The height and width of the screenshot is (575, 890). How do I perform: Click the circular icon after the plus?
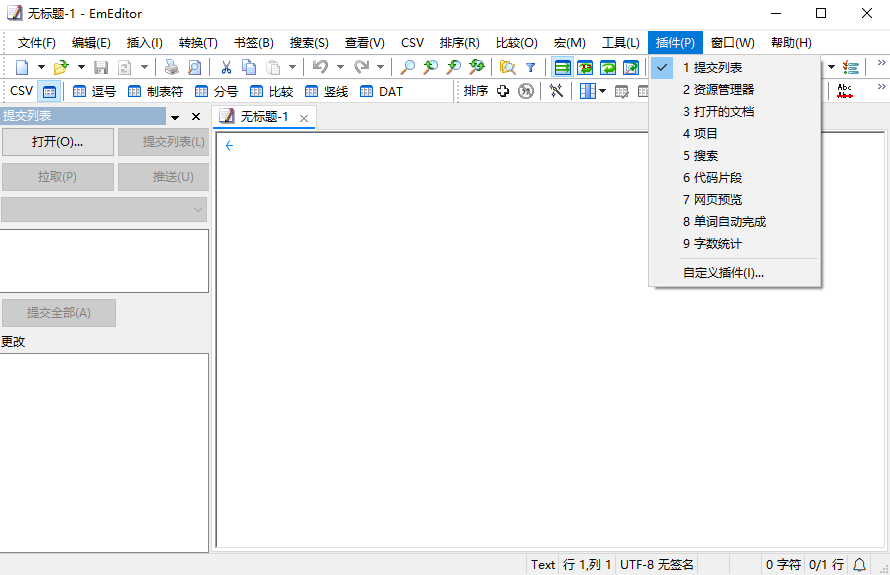click(526, 91)
